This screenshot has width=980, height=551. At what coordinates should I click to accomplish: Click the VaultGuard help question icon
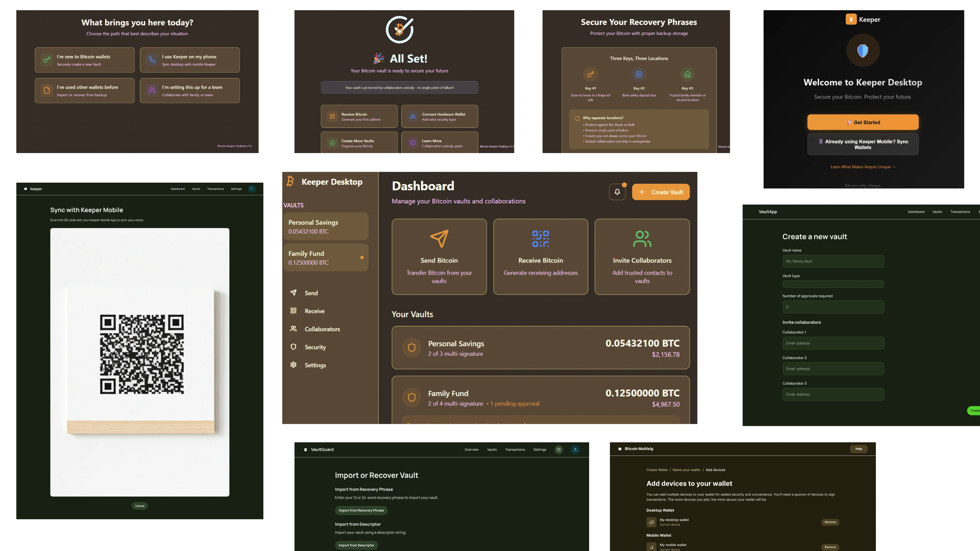pos(558,449)
